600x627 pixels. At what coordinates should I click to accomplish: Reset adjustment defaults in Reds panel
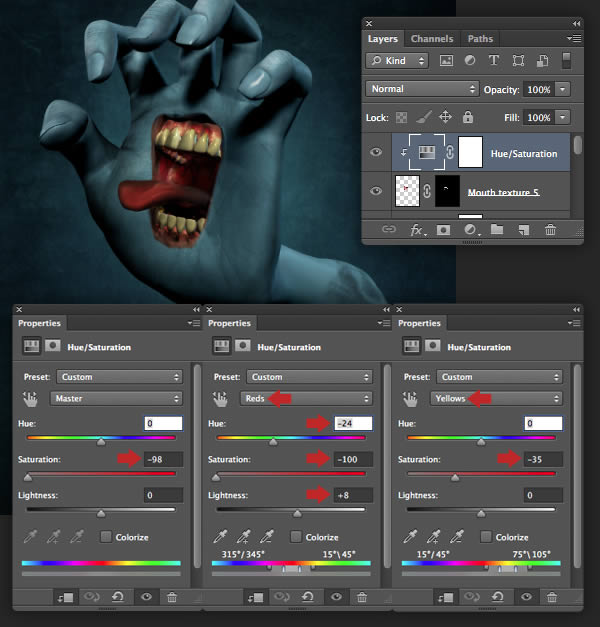[308, 597]
